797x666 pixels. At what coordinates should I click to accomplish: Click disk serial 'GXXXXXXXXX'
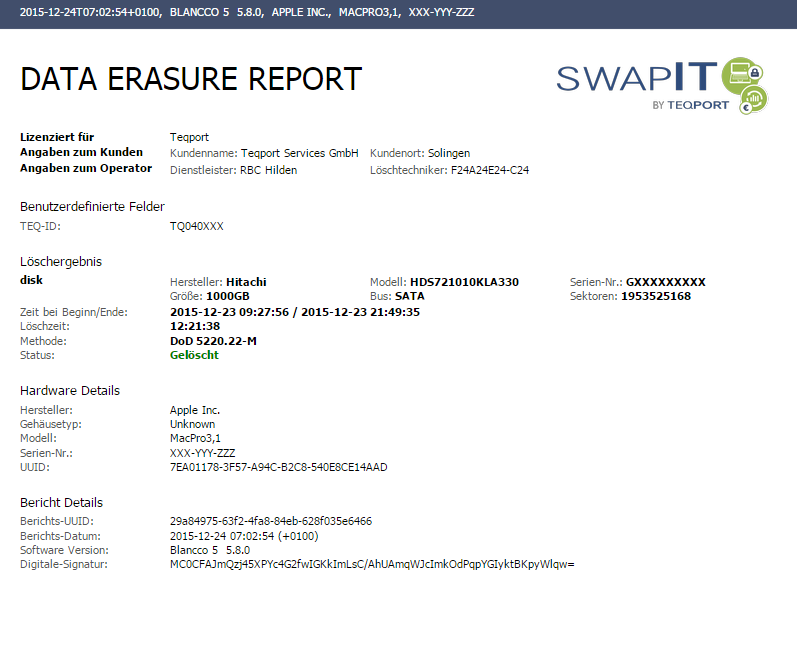(x=665, y=282)
